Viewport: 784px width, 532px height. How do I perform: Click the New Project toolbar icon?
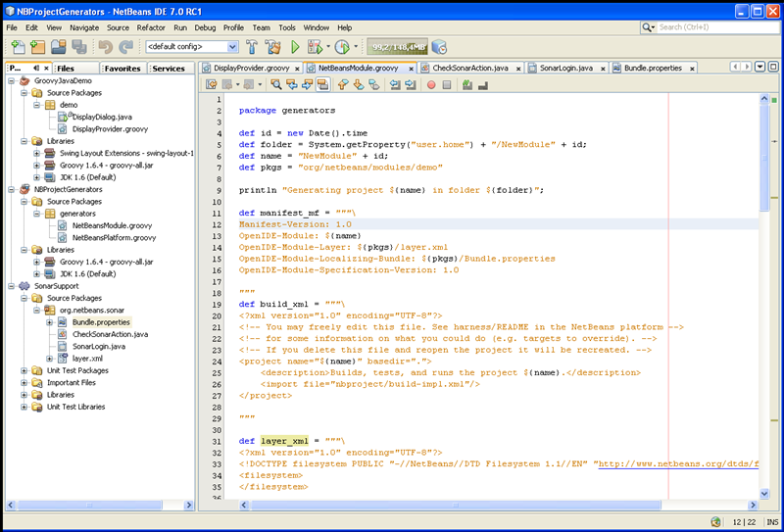[x=37, y=46]
